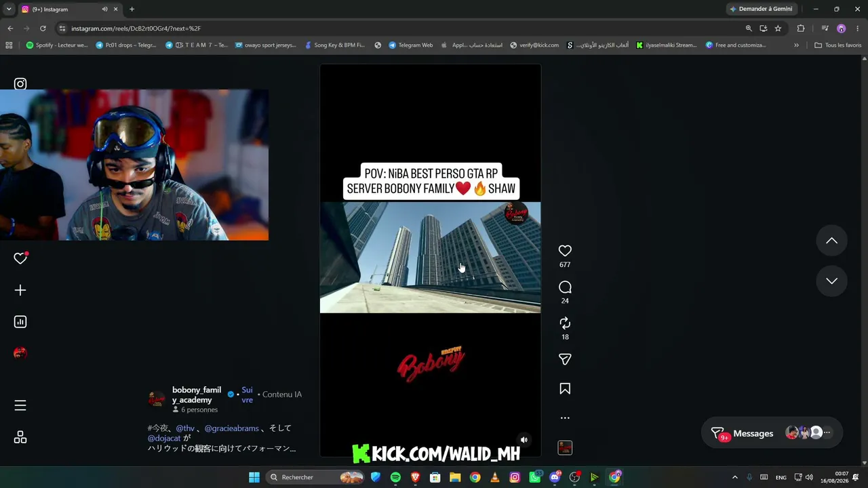Open the reel's audio thumbnail
Image resolution: width=868 pixels, height=488 pixels.
tap(565, 447)
